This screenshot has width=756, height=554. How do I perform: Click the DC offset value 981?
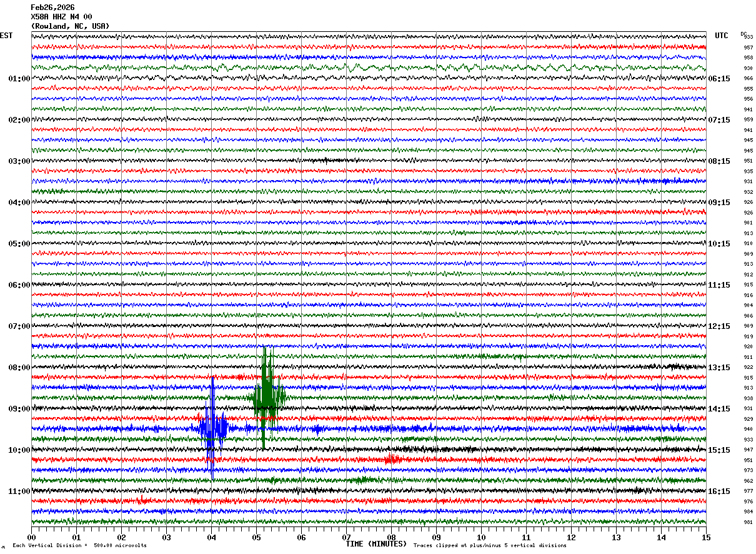(748, 522)
